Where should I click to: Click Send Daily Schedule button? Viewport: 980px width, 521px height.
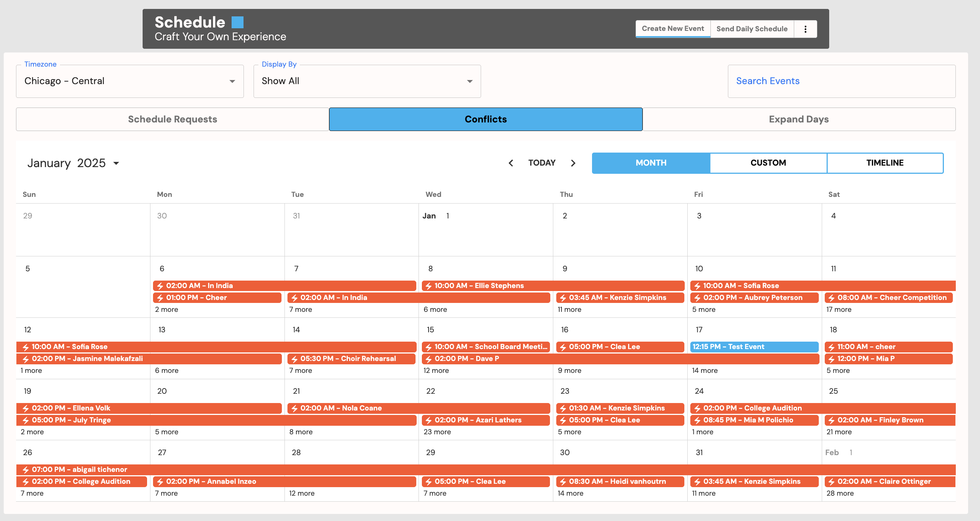(x=752, y=29)
